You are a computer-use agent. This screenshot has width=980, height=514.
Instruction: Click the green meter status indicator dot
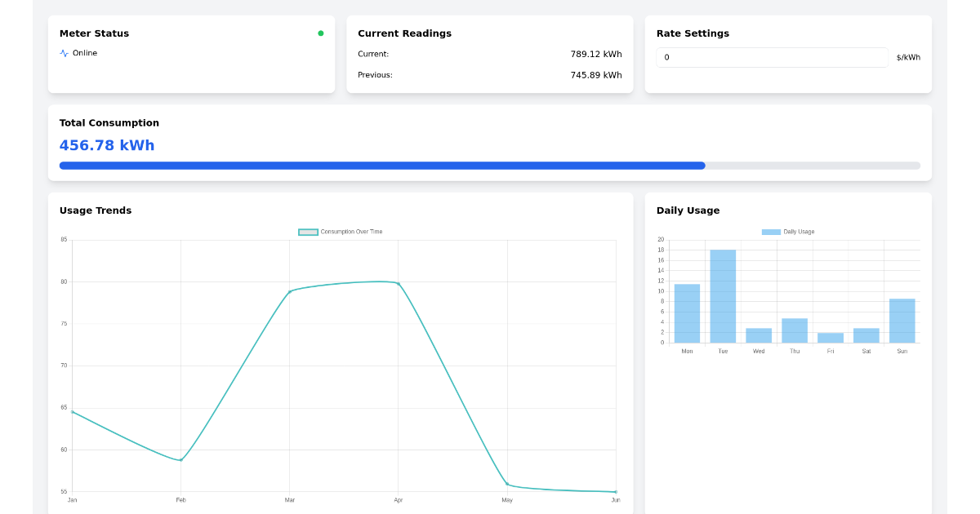(x=321, y=33)
